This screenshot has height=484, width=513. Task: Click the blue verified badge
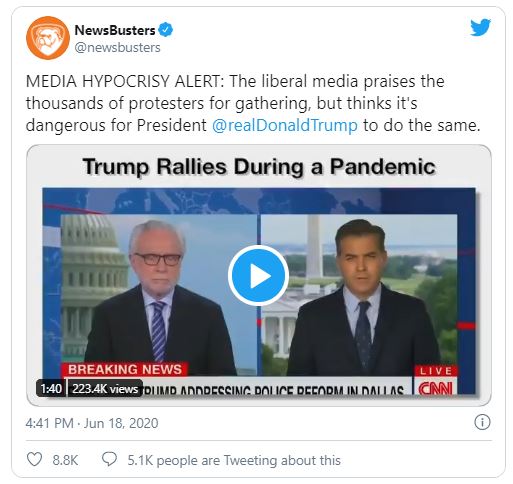click(x=166, y=30)
